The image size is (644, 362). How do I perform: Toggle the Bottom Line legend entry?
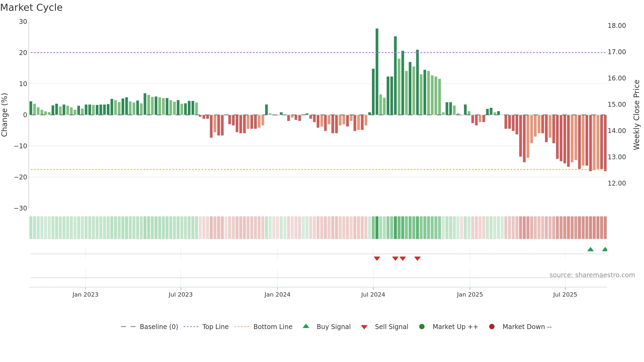pyautogui.click(x=264, y=327)
